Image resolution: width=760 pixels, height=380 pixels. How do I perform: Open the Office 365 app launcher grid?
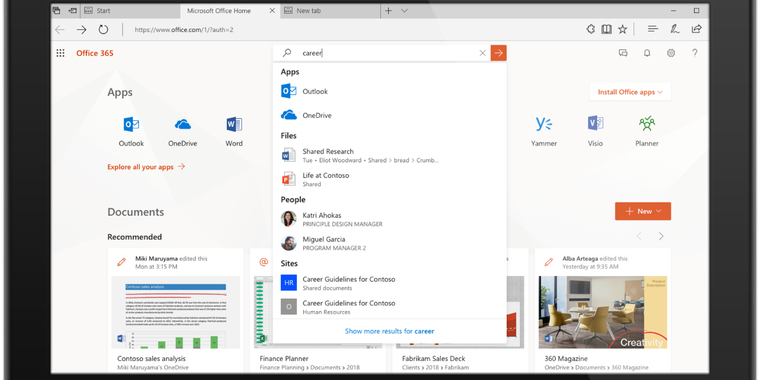(x=60, y=53)
